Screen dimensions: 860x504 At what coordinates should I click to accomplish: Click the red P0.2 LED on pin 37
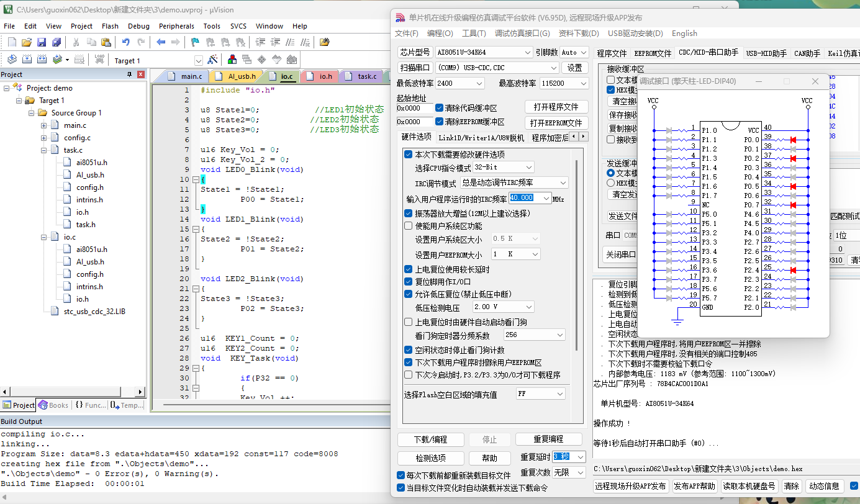pyautogui.click(x=793, y=158)
